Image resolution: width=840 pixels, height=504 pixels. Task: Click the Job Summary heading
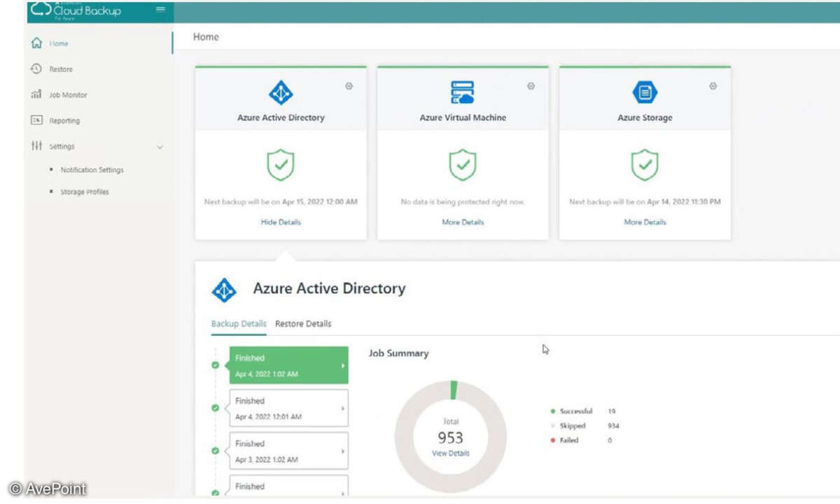click(x=398, y=353)
